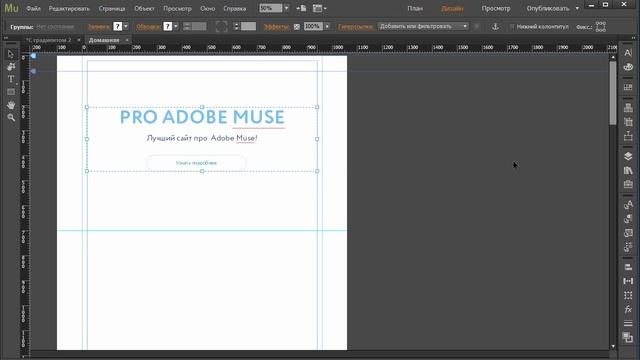Close the С градиентом 2 tab

pyautogui.click(x=79, y=40)
